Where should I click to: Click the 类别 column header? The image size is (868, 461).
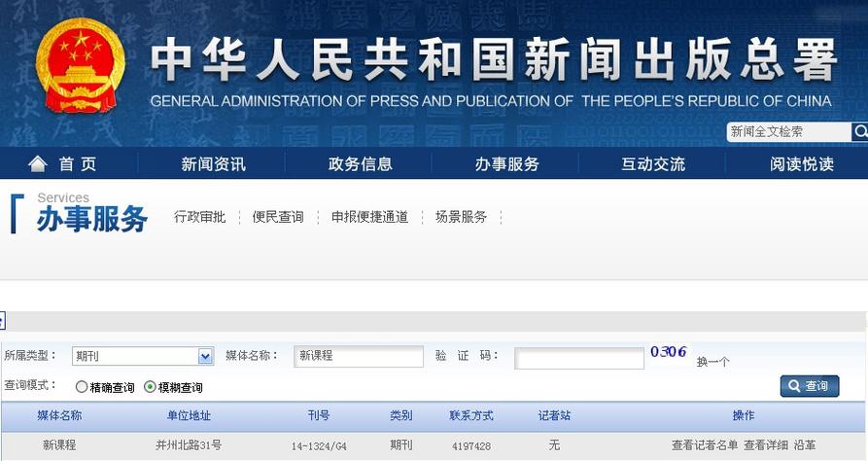pyautogui.click(x=400, y=415)
